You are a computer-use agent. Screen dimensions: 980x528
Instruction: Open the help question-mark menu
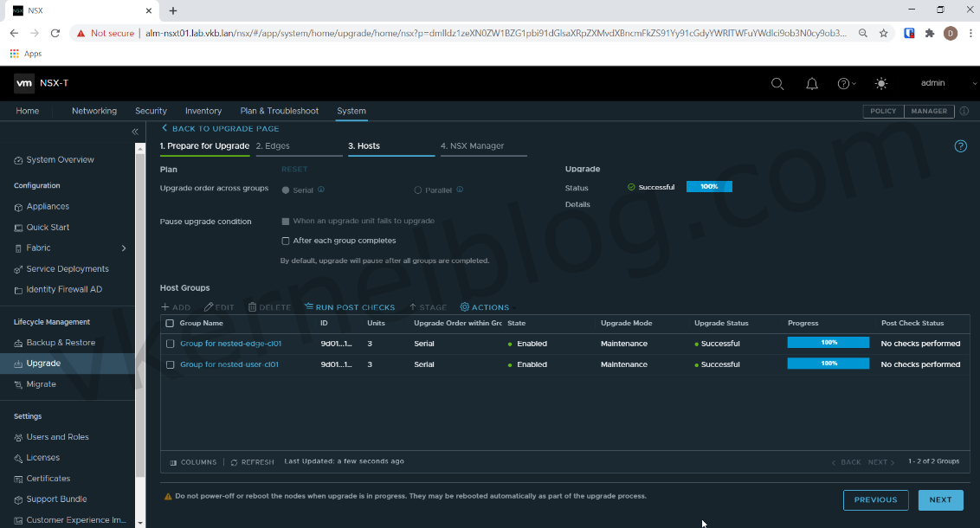click(844, 83)
